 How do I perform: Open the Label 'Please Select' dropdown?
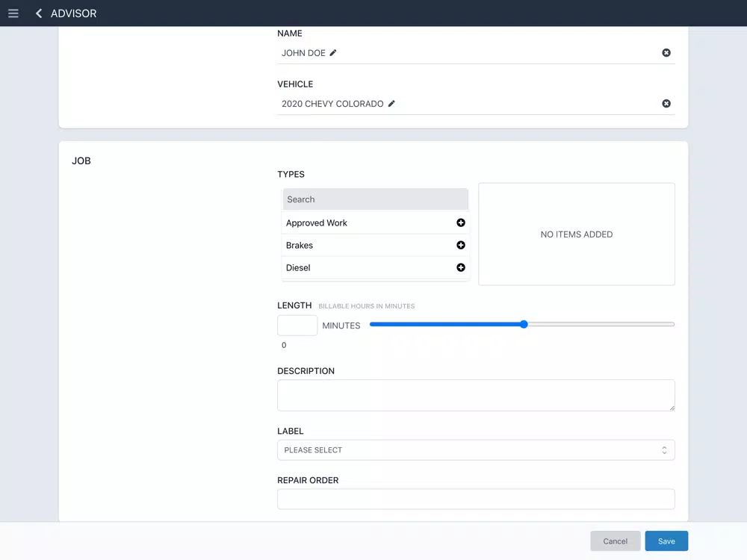(x=476, y=450)
